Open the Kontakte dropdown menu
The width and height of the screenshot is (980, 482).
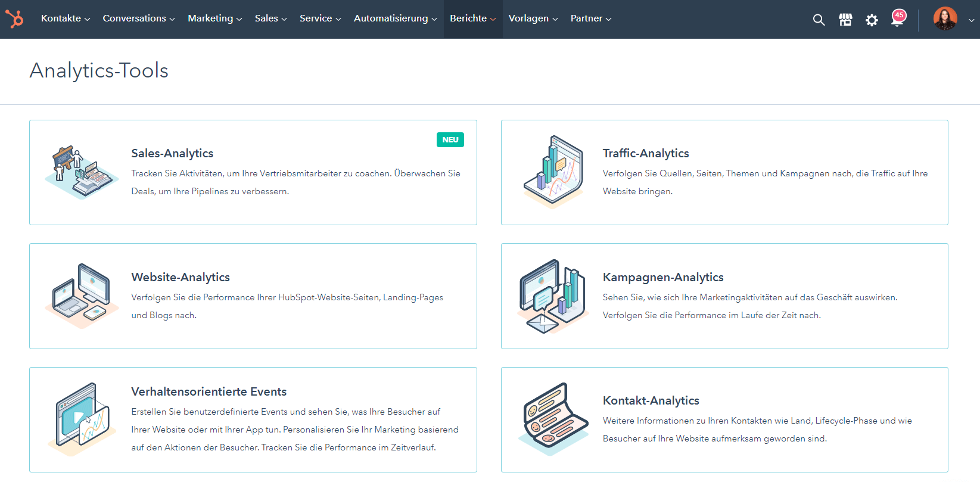click(x=66, y=18)
